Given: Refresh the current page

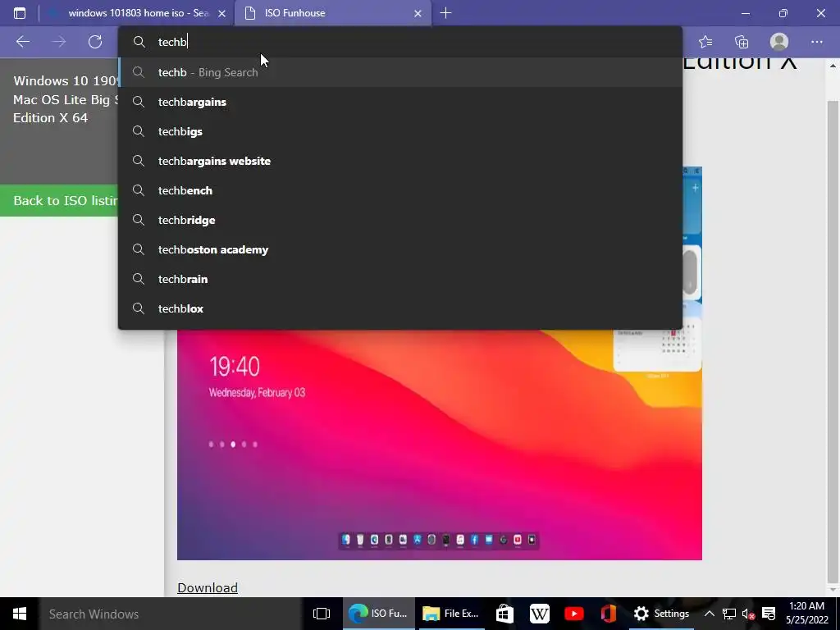Looking at the screenshot, I should (x=95, y=42).
